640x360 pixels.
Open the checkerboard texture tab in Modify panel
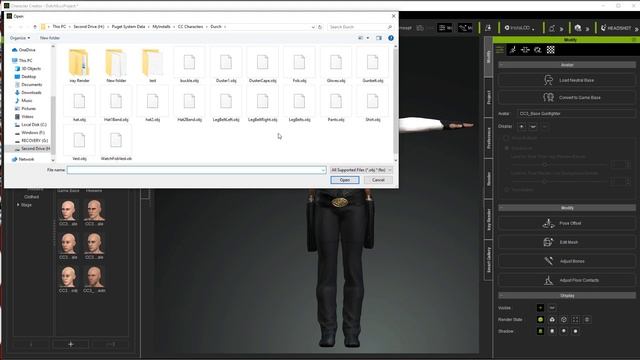pyautogui.click(x=551, y=50)
